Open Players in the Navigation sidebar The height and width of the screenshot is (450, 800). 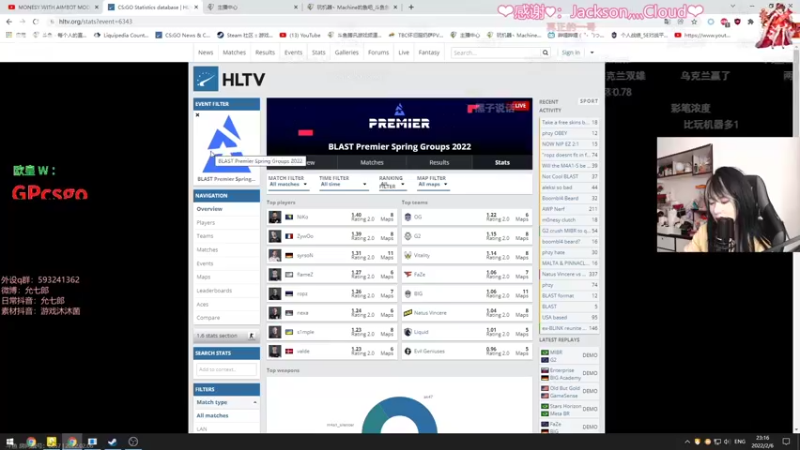click(206, 222)
